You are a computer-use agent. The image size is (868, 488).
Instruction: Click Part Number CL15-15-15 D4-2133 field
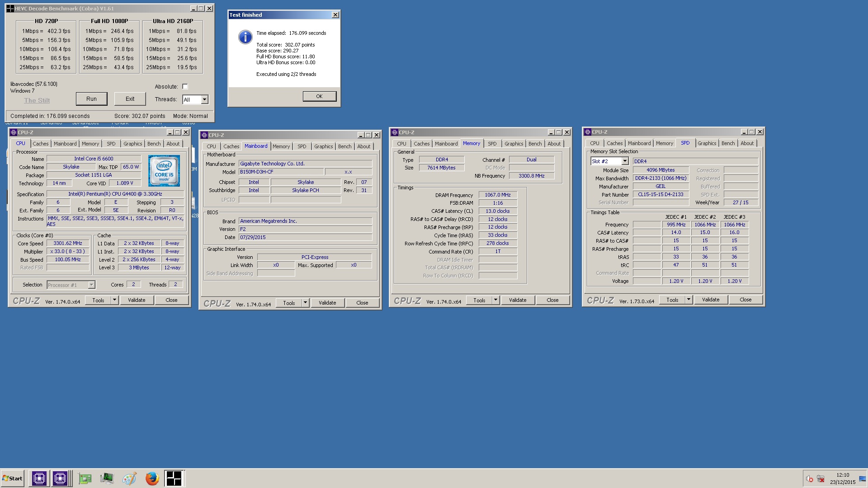[660, 194]
